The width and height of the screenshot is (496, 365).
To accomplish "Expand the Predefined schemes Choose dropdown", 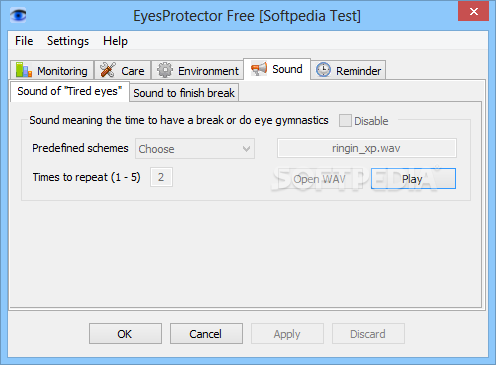I will [x=195, y=149].
